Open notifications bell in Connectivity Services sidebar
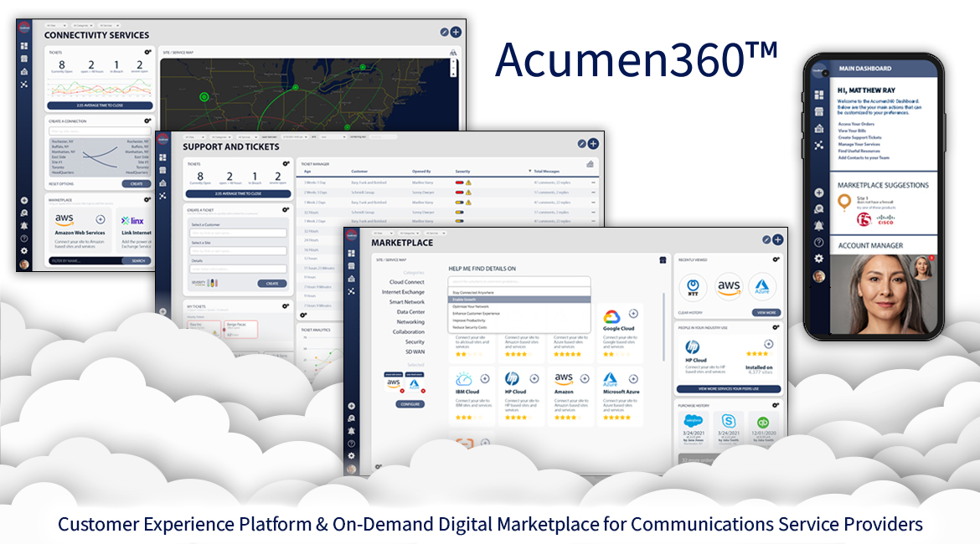This screenshot has width=980, height=544. pos(23,225)
